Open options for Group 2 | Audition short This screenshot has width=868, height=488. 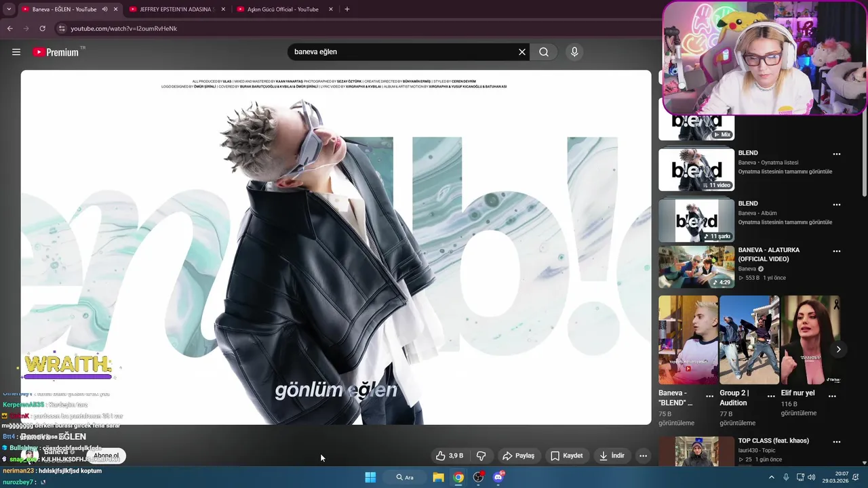[771, 396]
